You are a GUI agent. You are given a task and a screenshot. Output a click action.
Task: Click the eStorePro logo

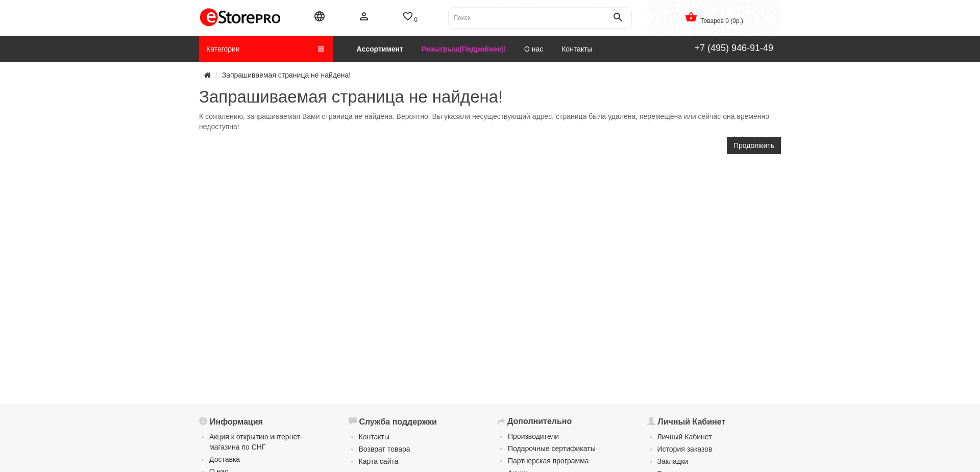tap(239, 17)
